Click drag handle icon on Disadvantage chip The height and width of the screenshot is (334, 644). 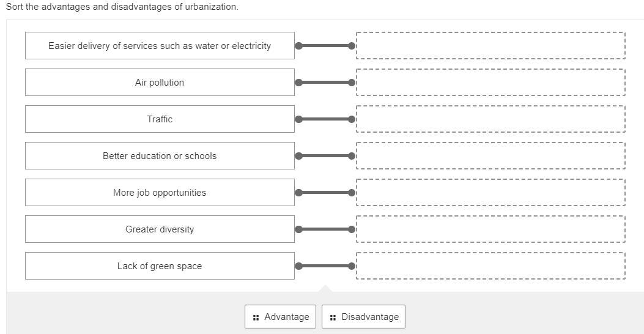click(333, 317)
